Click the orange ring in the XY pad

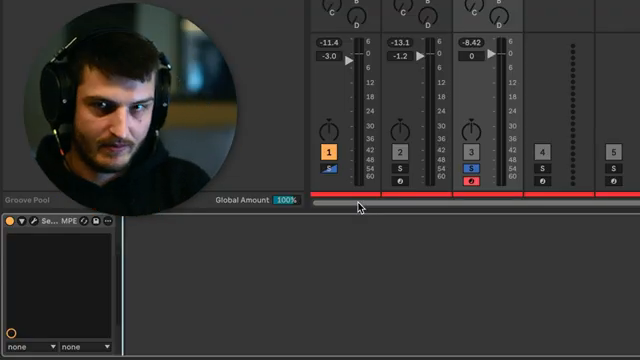click(11, 333)
